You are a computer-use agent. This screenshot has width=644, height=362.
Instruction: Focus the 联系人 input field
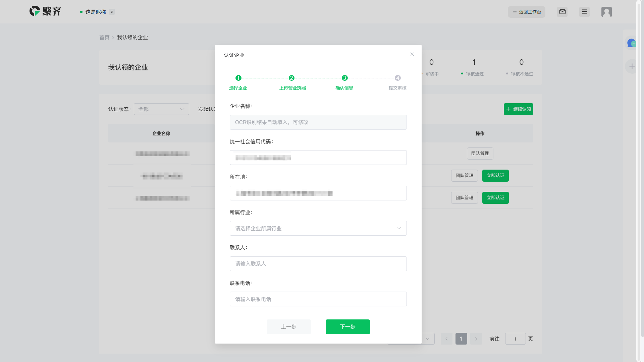click(x=318, y=264)
